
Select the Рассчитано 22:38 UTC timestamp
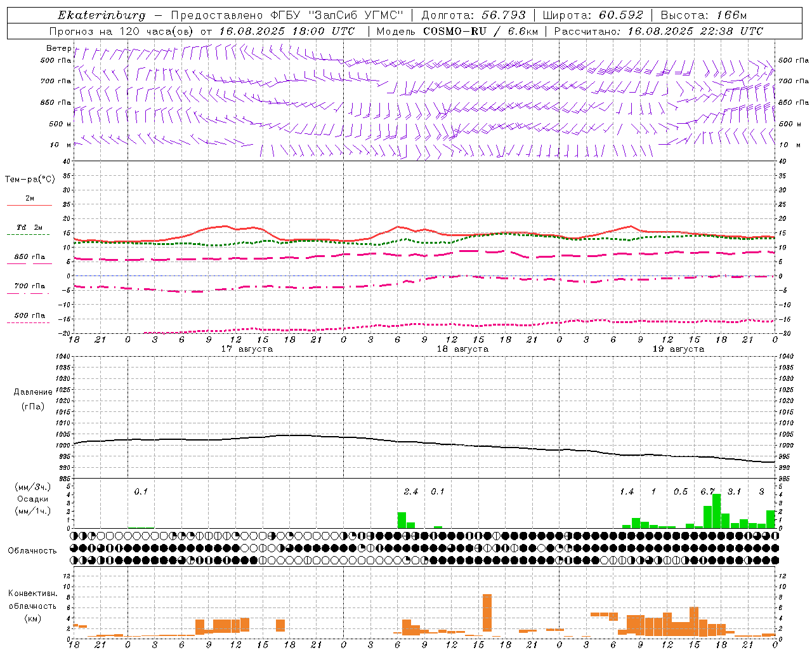(x=658, y=31)
